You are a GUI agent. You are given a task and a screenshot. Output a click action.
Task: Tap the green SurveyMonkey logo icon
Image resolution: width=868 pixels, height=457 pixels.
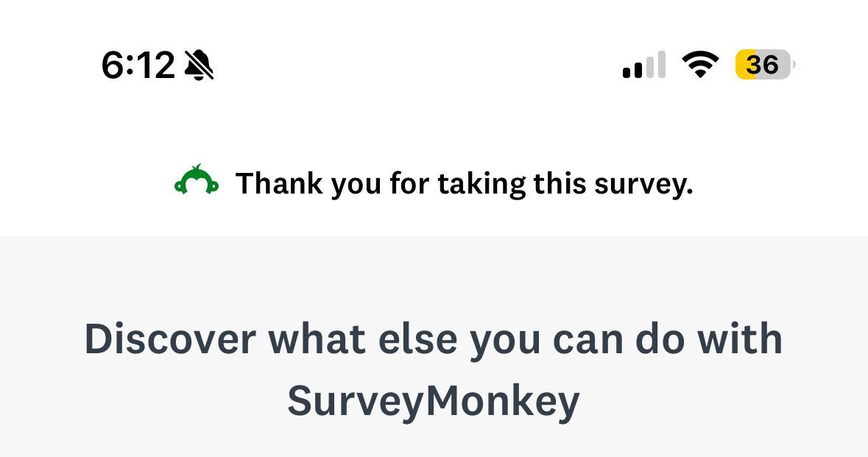(197, 181)
